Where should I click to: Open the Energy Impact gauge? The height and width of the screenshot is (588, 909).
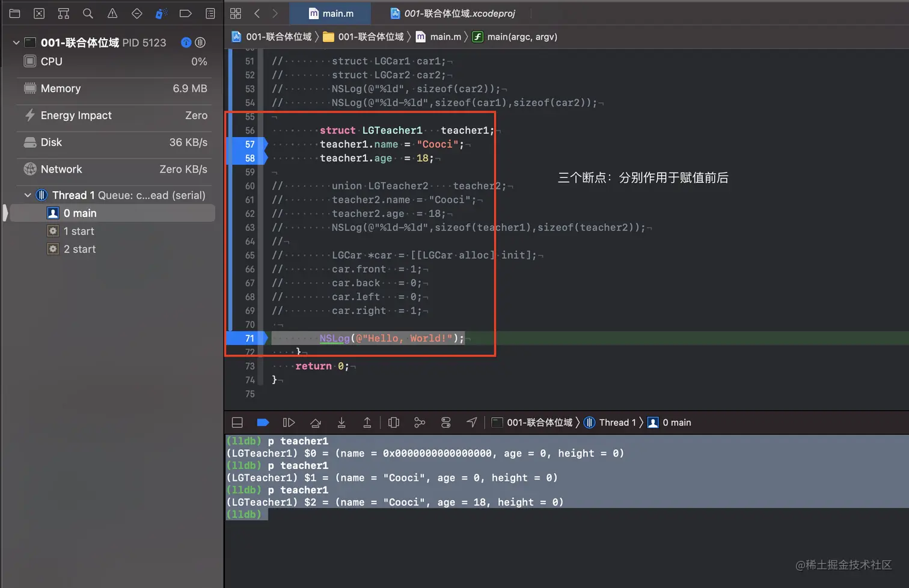pyautogui.click(x=115, y=115)
